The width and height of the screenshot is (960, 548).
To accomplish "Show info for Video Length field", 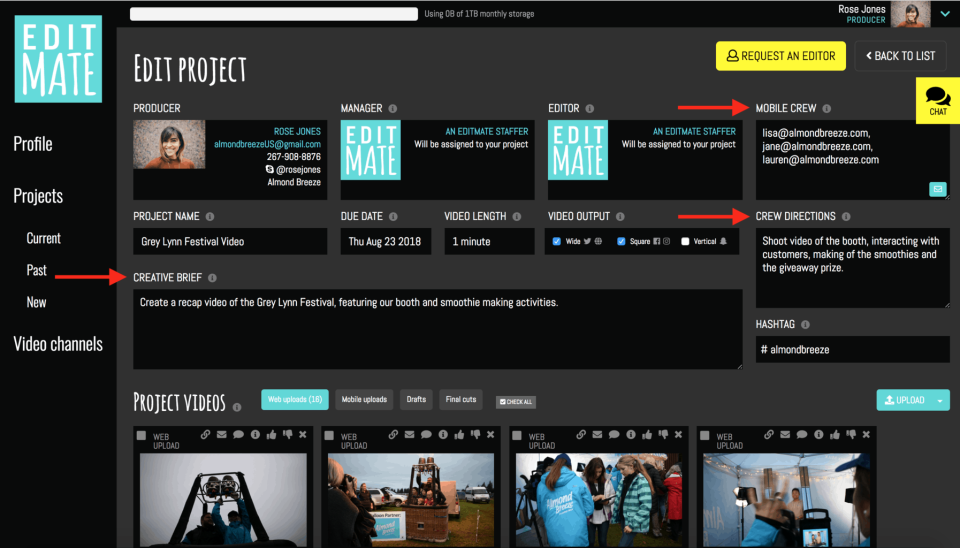I will click(x=517, y=217).
